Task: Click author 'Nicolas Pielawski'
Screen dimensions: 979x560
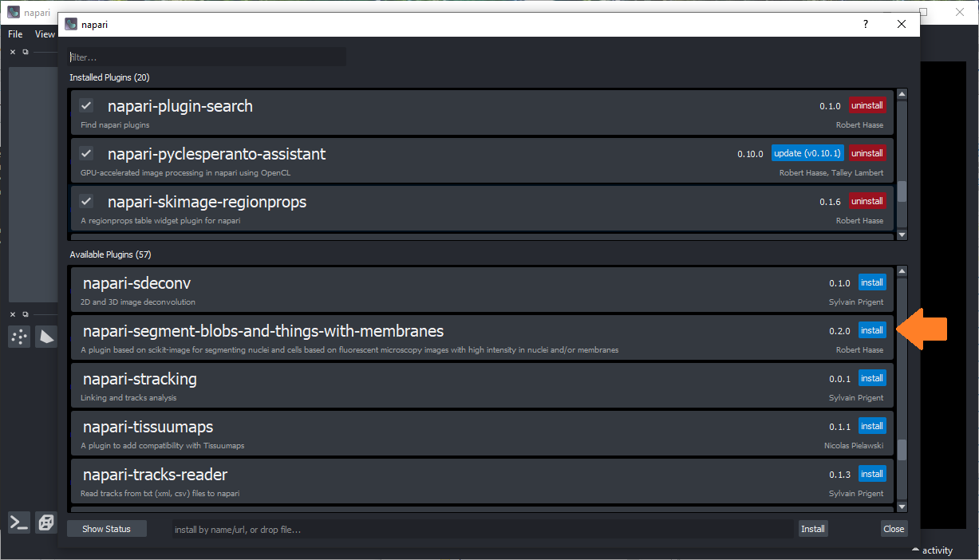Action: click(854, 446)
